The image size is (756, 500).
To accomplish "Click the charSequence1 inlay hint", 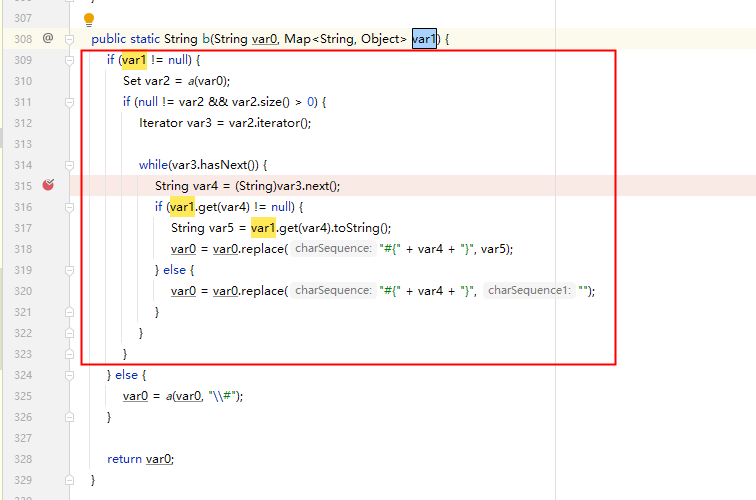I will click(x=529, y=290).
